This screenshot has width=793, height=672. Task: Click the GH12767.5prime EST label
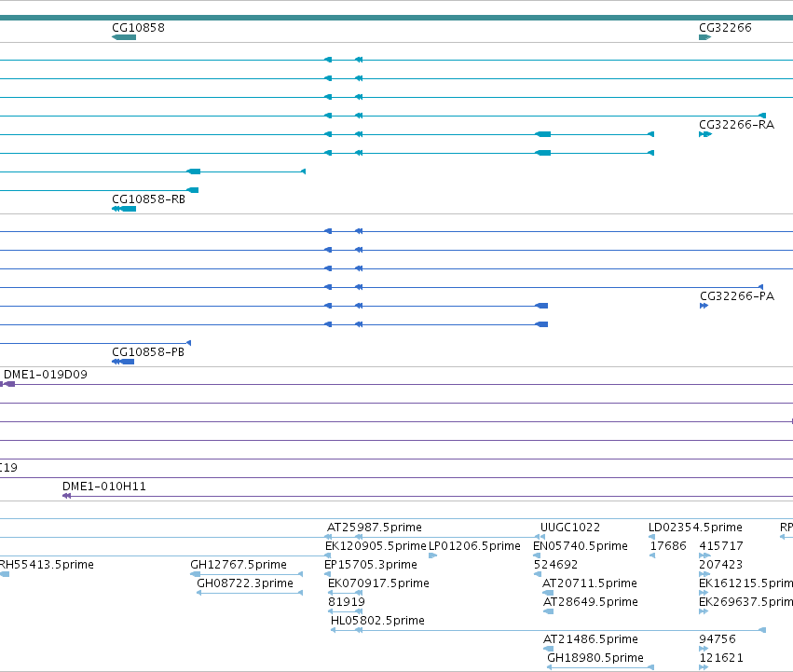tap(239, 565)
